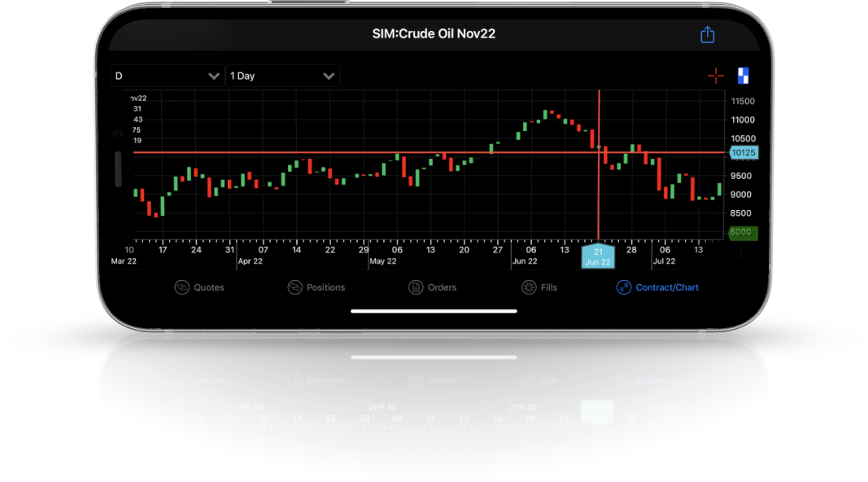The height and width of the screenshot is (482, 868).
Task: Click the Fills tab icon
Action: point(529,287)
